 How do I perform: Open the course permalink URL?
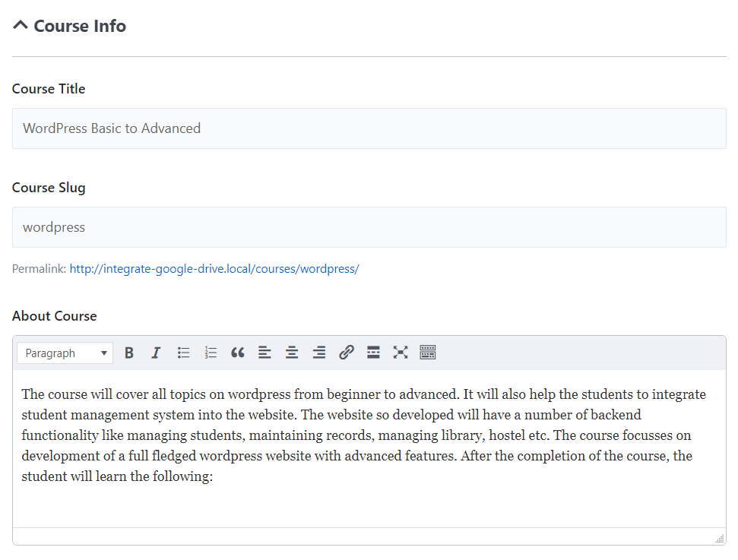pos(214,269)
